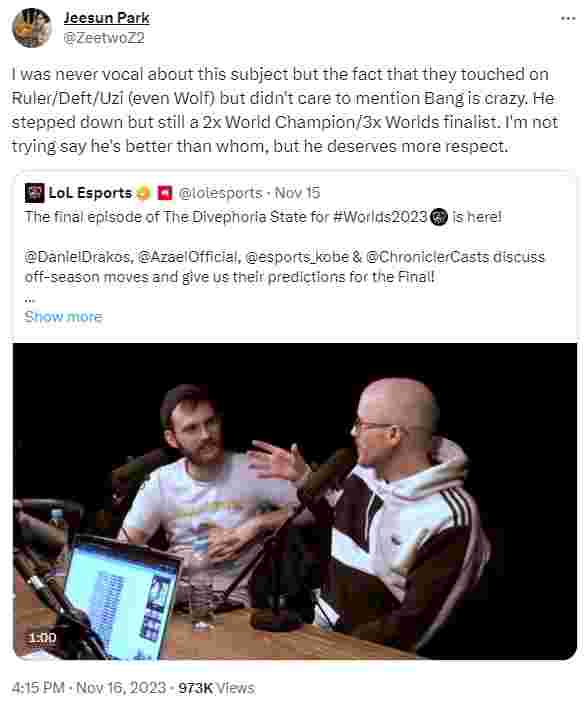Visit the @AzaelOfficial mention
Image resolution: width=588 pixels, height=704 pixels.
click(188, 257)
